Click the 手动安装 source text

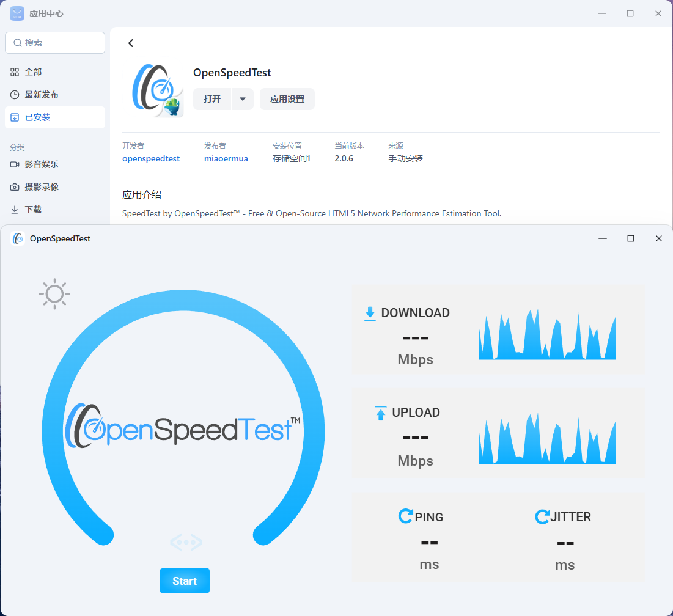pos(406,158)
